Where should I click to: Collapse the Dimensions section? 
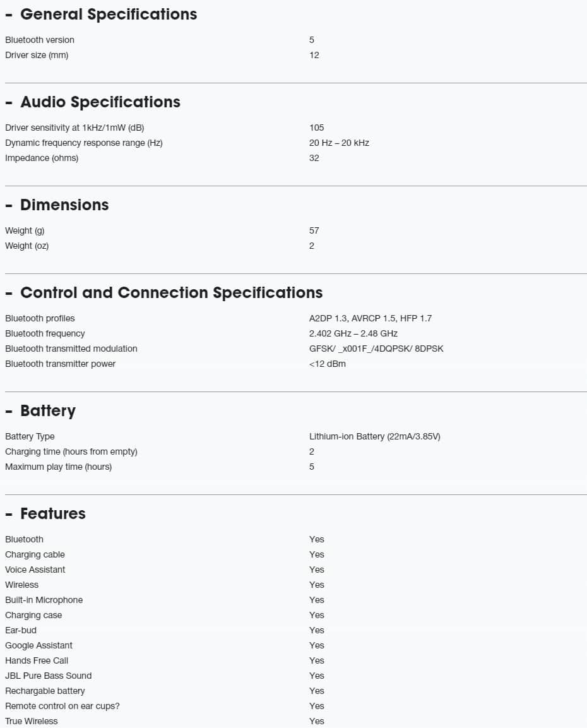pyautogui.click(x=57, y=205)
